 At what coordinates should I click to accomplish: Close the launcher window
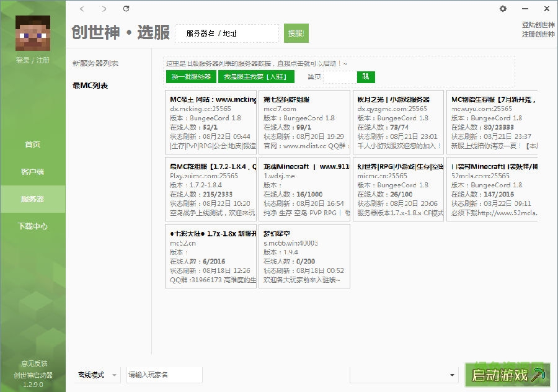tap(546, 9)
